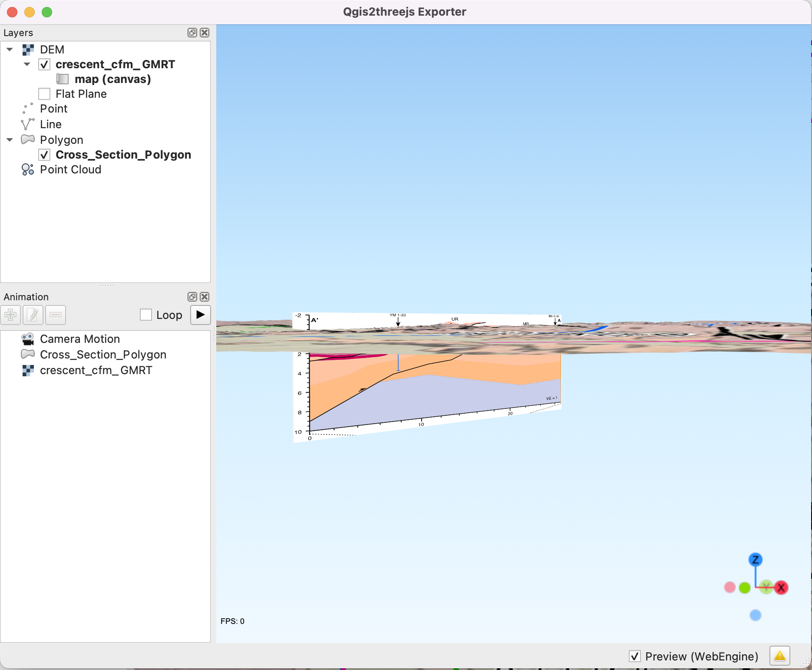Click the yellow warning triangle icon
812x670 pixels.
779,656
